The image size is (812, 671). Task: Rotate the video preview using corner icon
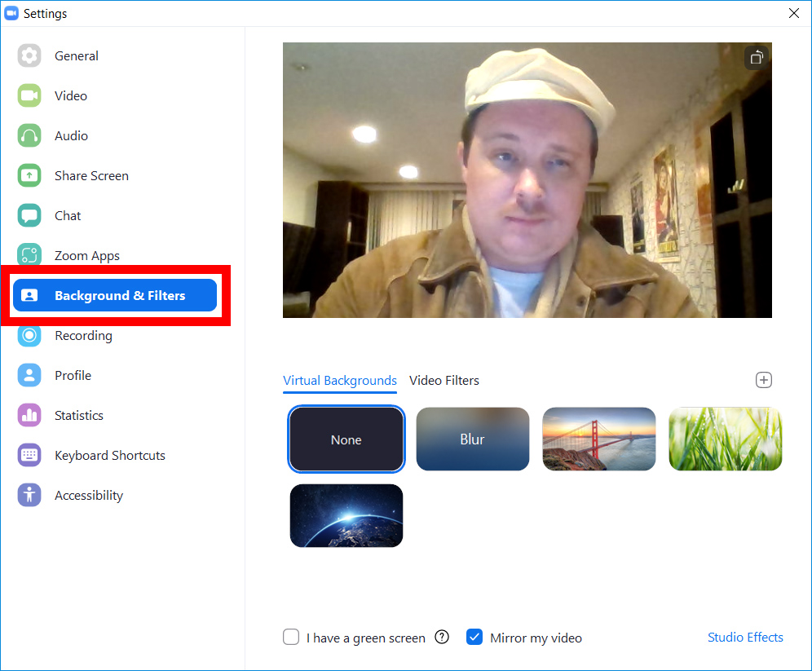click(757, 57)
